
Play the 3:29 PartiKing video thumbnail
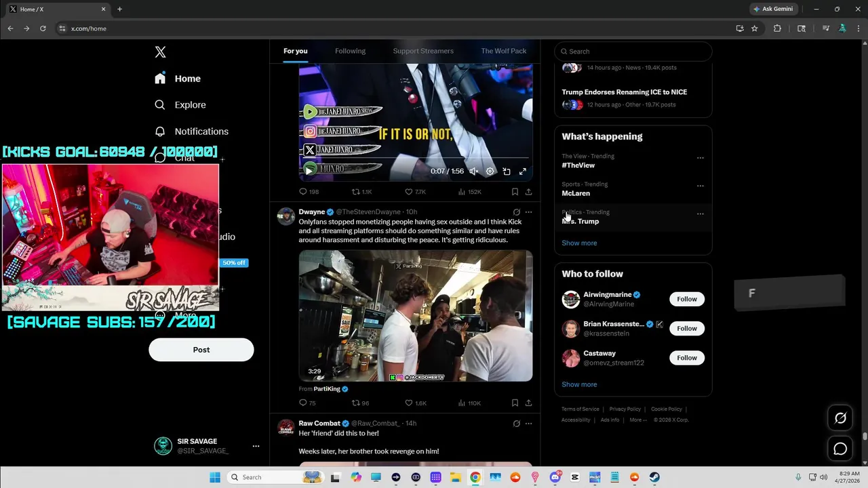pos(416,316)
